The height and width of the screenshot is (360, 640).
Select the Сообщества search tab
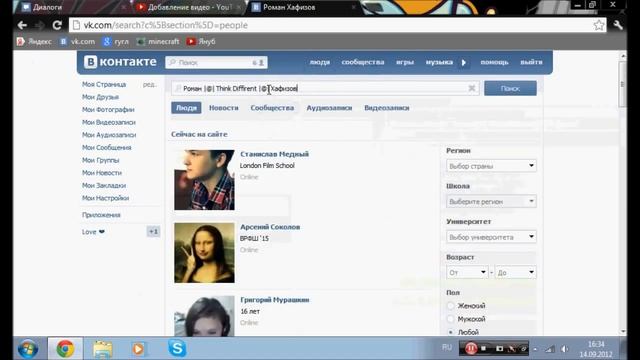[x=272, y=108]
